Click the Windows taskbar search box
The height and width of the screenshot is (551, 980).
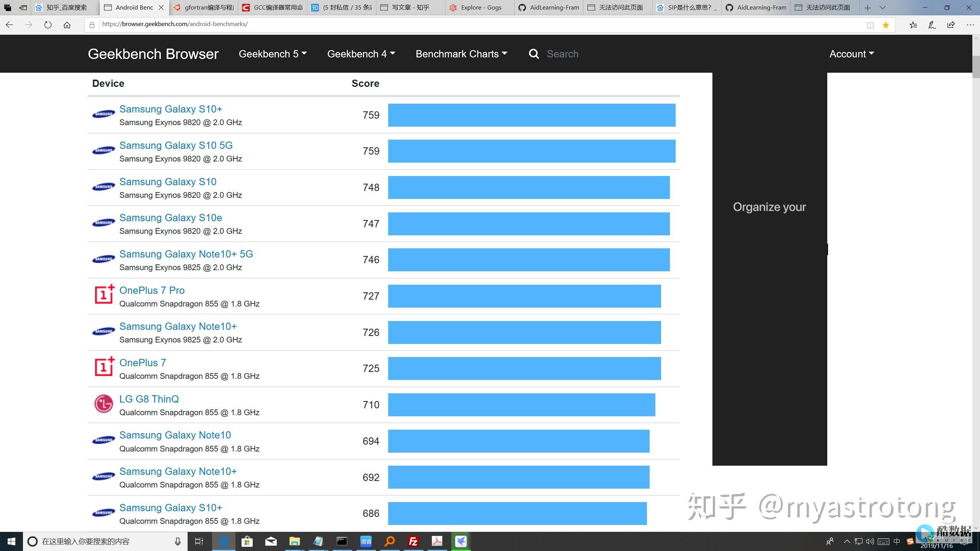105,541
